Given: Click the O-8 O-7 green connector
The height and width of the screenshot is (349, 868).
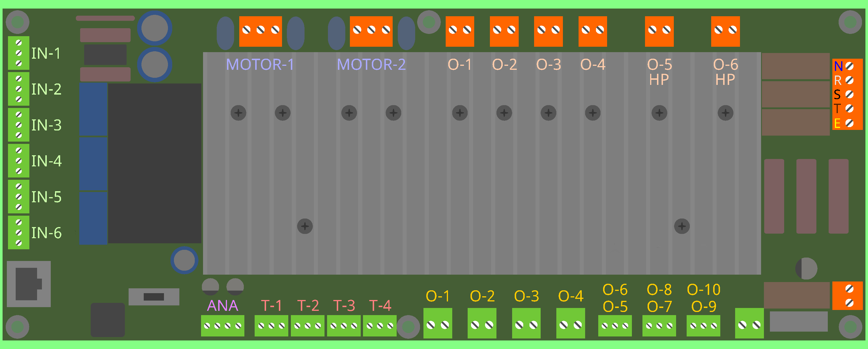Looking at the screenshot, I should click(659, 325).
